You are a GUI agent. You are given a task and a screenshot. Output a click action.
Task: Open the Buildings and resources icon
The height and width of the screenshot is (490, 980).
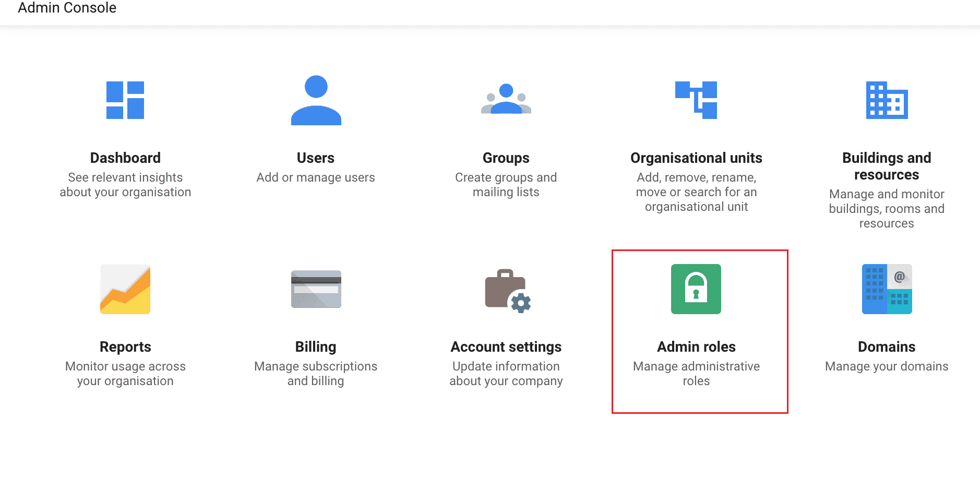click(x=887, y=100)
